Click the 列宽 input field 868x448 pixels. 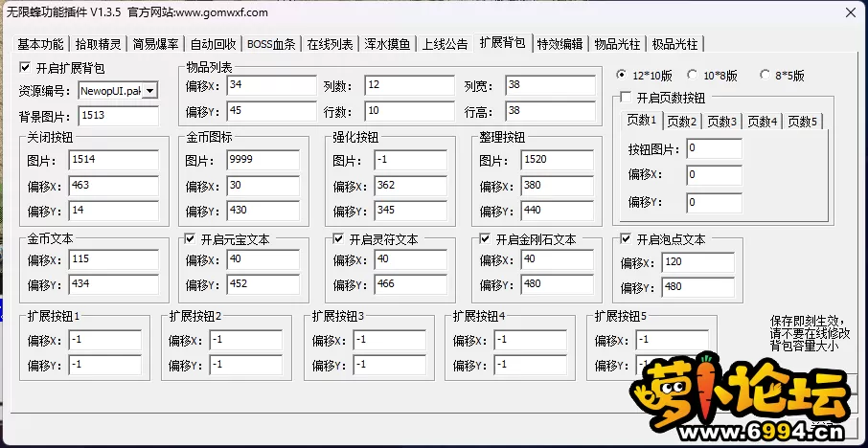pyautogui.click(x=550, y=85)
